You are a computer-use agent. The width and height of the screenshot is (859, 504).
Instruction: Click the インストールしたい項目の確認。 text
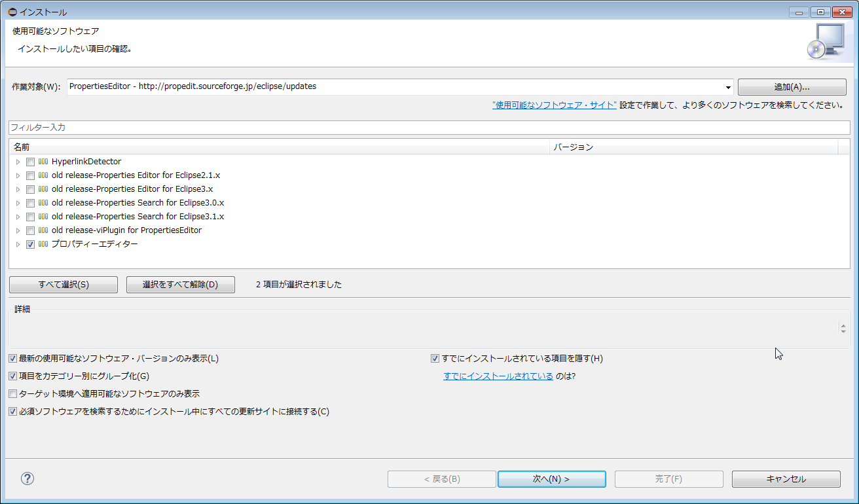tap(75, 49)
